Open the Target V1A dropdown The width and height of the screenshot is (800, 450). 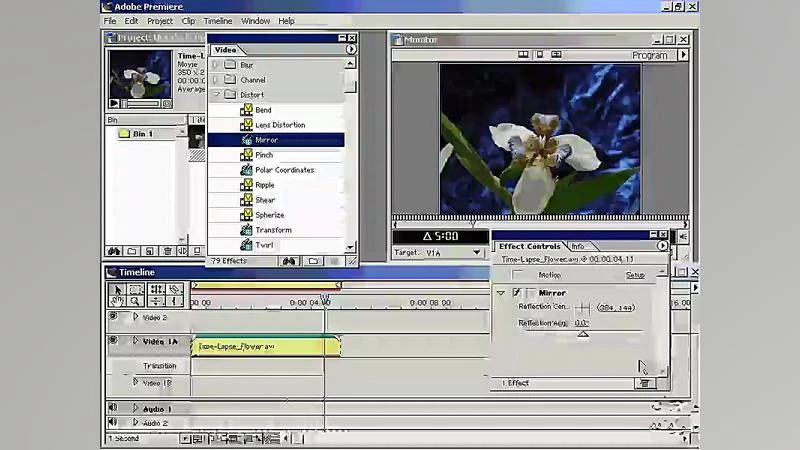[476, 253]
